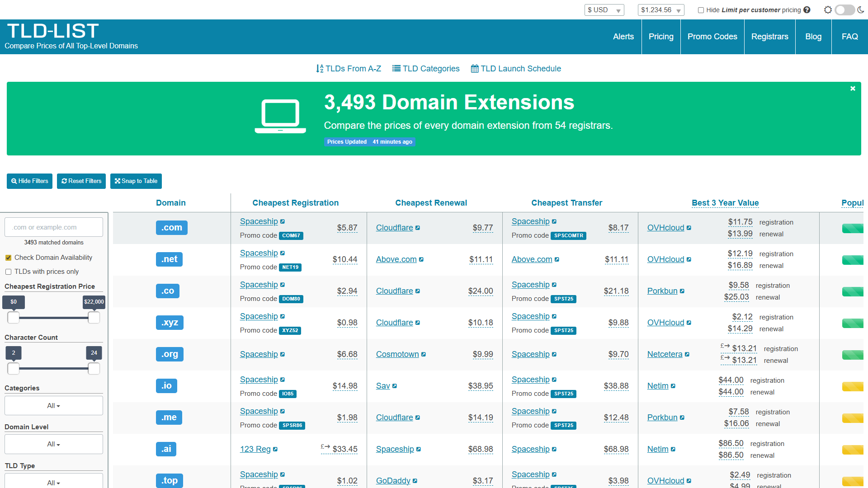The width and height of the screenshot is (868, 488).
Task: Click the help question mark icon near pricing
Action: point(807,10)
